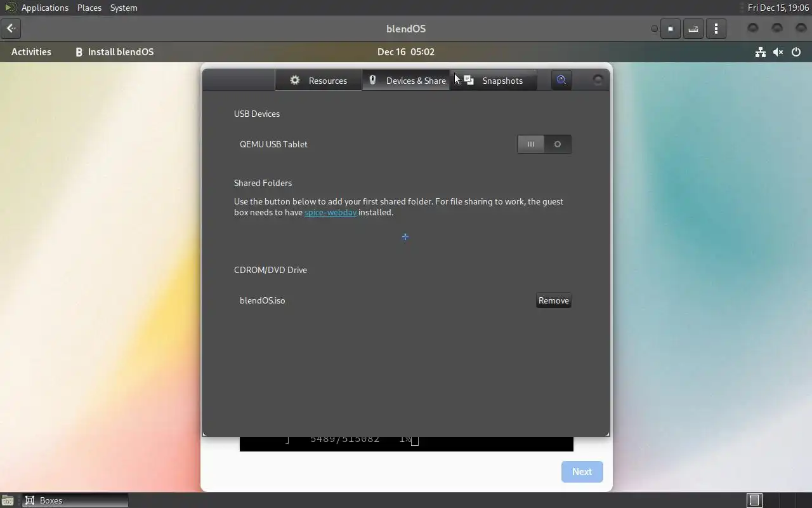Click the USB Devices heading

coord(257,114)
